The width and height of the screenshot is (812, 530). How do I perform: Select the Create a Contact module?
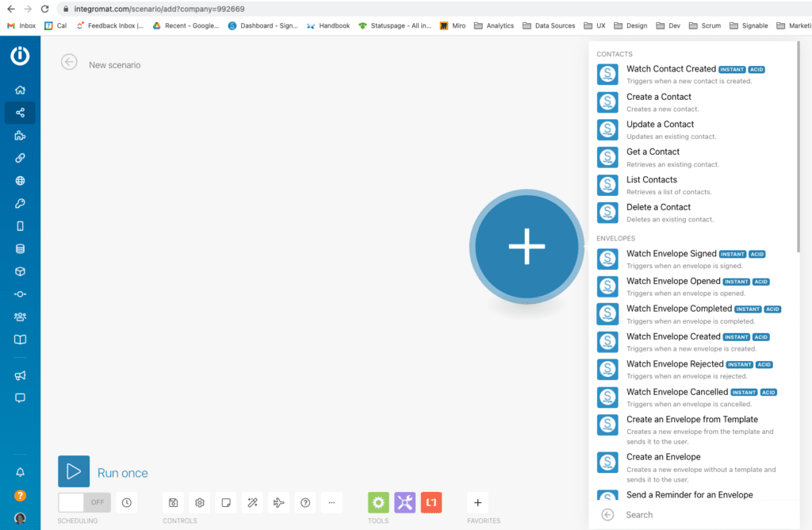point(659,97)
